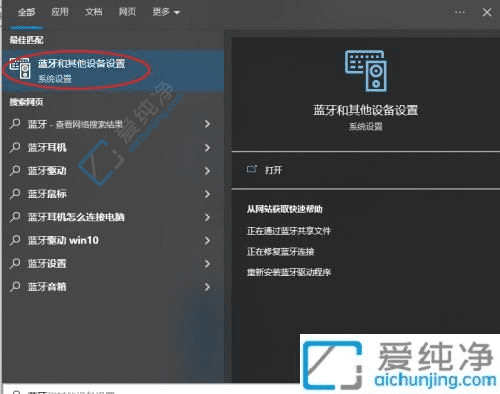
Task: Close the search panel with X
Action: (487, 12)
